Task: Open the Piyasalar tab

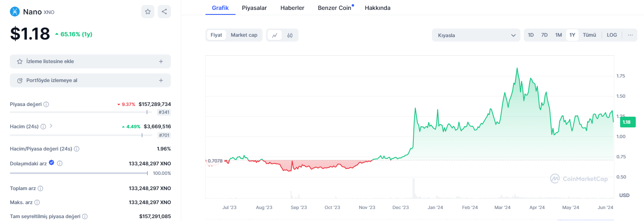Action: point(254,8)
